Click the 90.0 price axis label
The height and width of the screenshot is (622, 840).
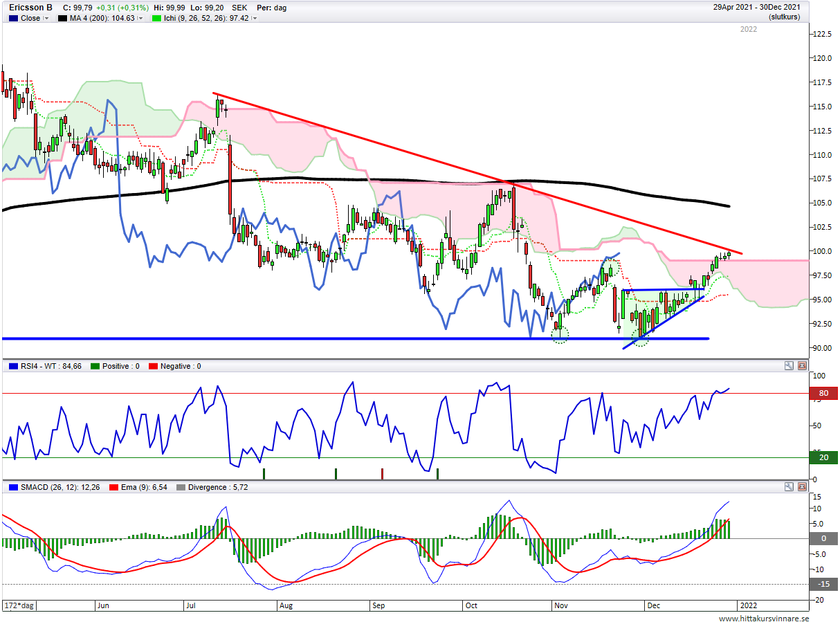[x=821, y=348]
